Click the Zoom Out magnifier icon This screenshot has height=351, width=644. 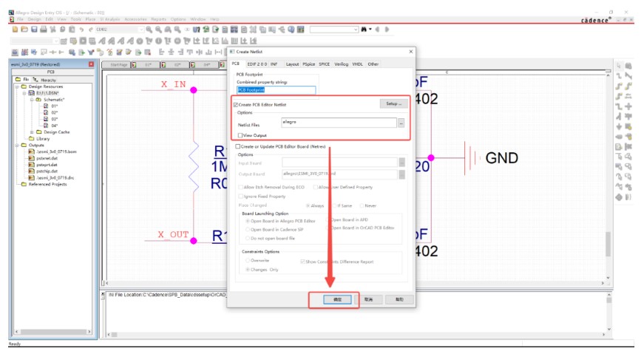pyautogui.click(x=158, y=29)
